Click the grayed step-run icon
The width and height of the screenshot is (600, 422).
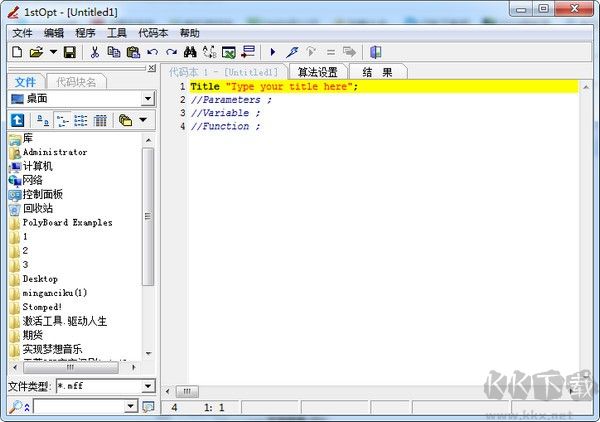311,52
